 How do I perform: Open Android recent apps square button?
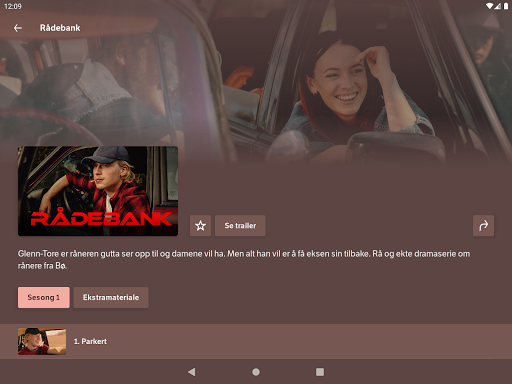click(320, 372)
